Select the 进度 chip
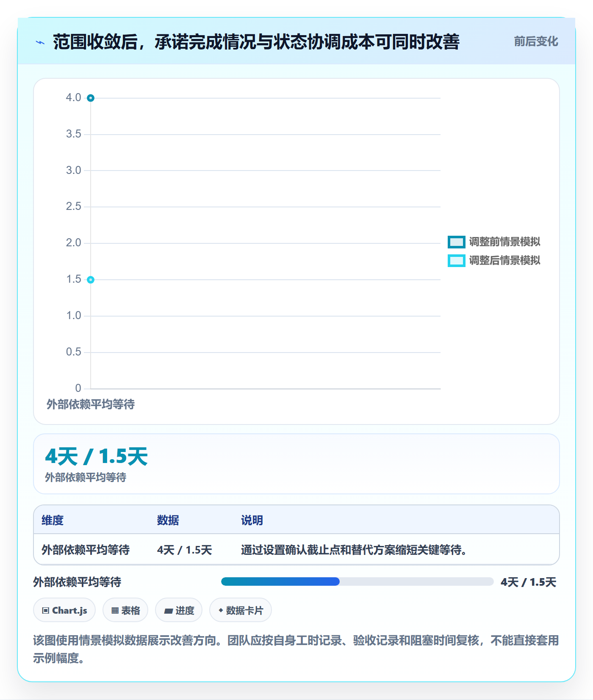593x700 pixels. (x=179, y=610)
